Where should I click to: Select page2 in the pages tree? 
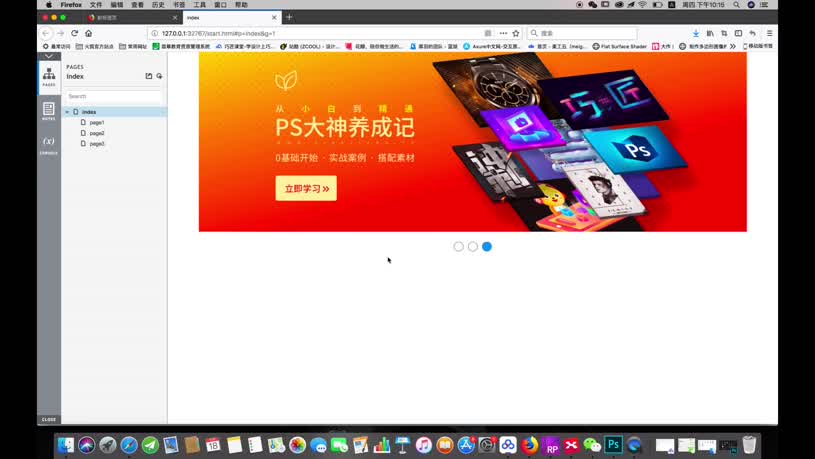[x=97, y=133]
